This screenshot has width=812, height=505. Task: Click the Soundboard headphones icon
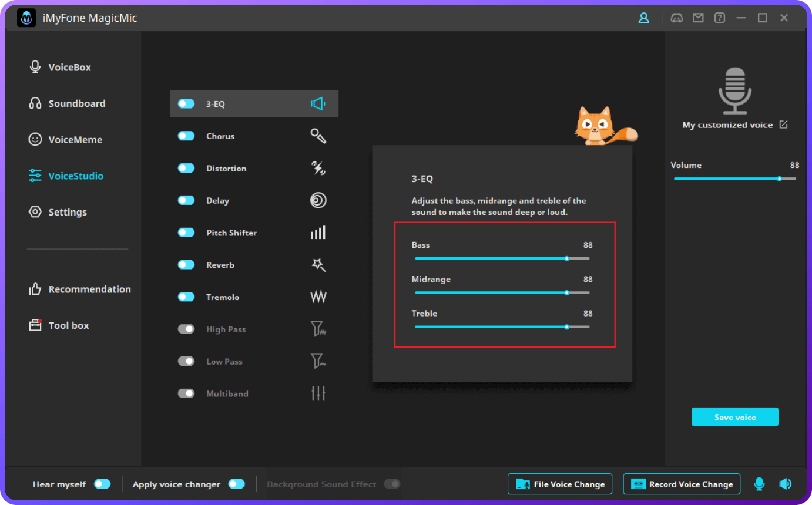point(35,103)
